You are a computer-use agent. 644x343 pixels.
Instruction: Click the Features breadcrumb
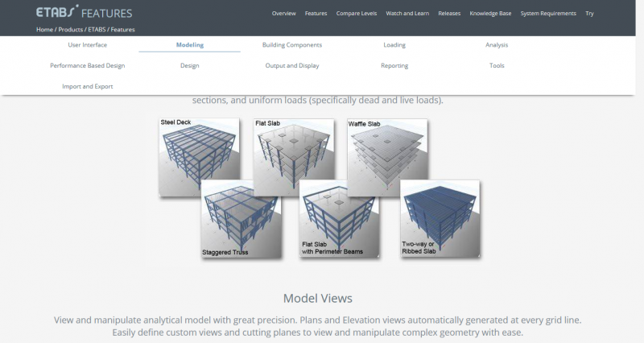122,30
